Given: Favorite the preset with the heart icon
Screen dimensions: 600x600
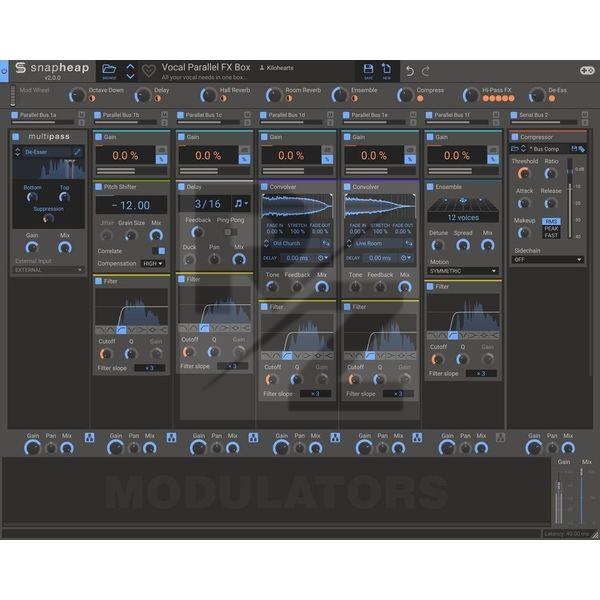Looking at the screenshot, I should click(x=148, y=71).
